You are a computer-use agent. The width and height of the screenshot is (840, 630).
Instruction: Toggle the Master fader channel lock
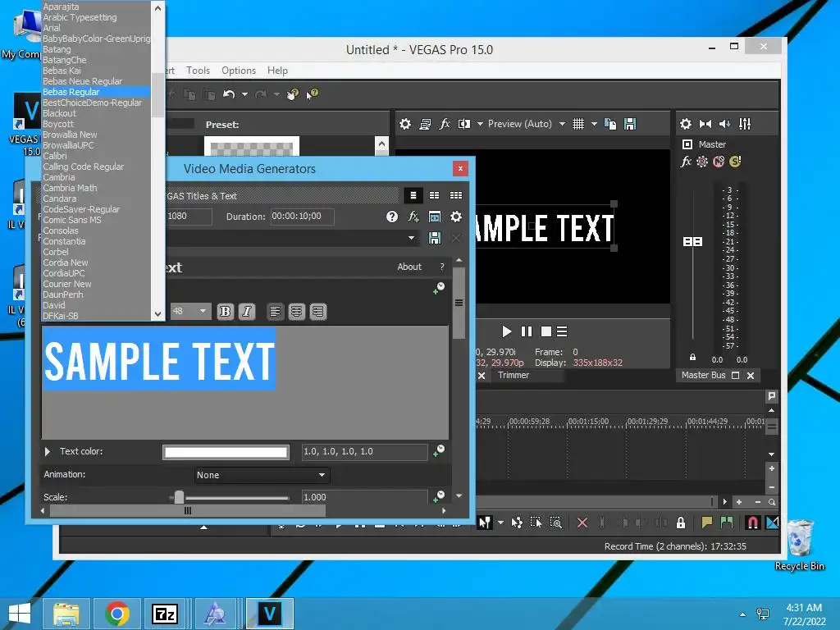[692, 357]
